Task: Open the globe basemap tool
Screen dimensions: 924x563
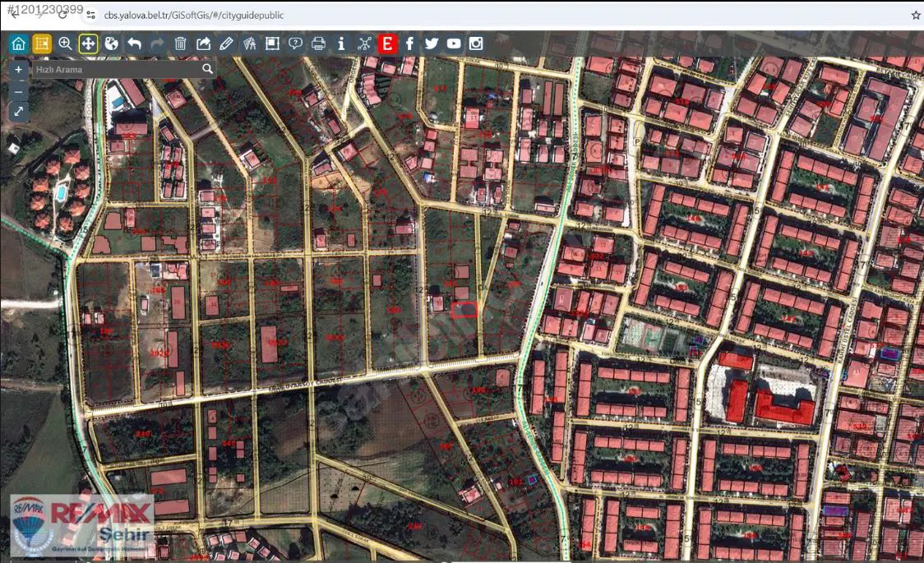Action: click(111, 44)
